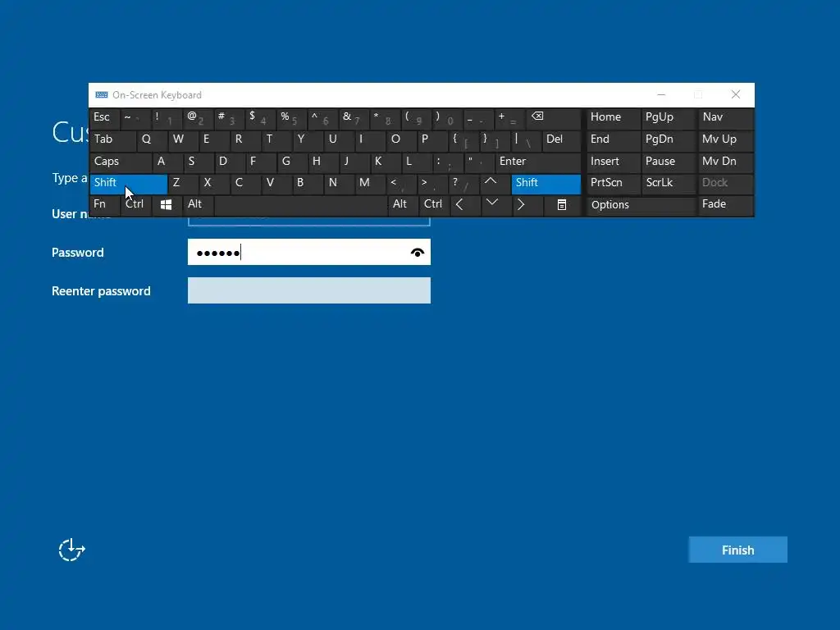
Task: Click the Windows logo key
Action: 166,204
